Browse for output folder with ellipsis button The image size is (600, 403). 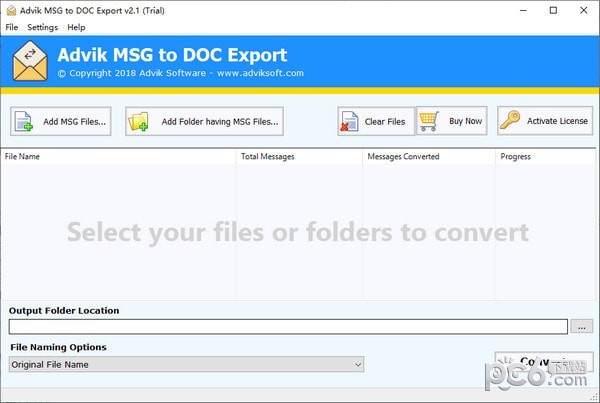(x=582, y=326)
